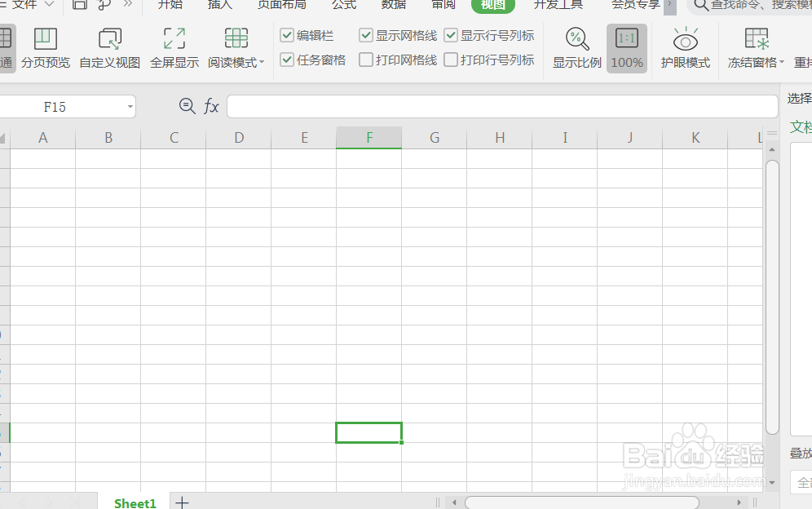Image resolution: width=812 pixels, height=509 pixels.
Task: Uncheck 显示行号列标 show headings checkbox
Action: 451,35
